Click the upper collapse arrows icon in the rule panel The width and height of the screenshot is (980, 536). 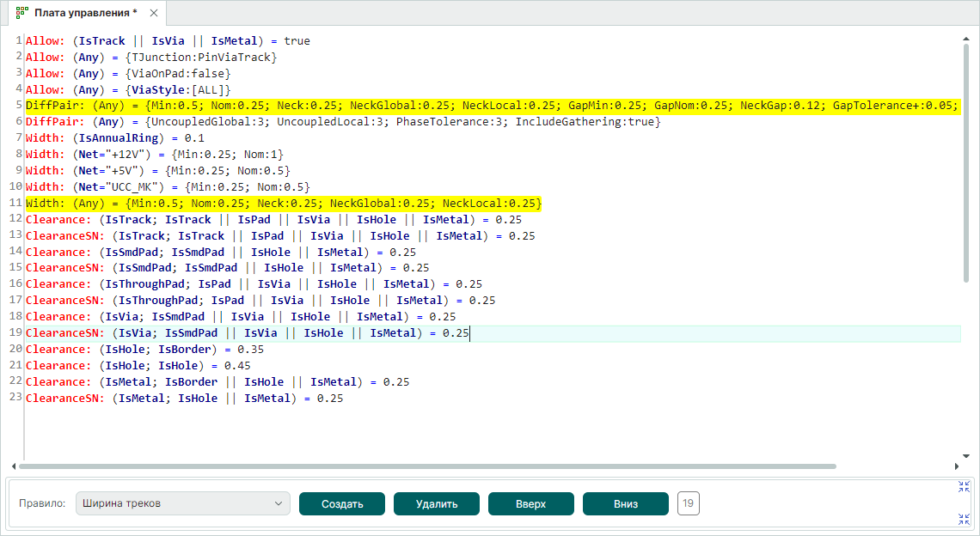(x=964, y=487)
